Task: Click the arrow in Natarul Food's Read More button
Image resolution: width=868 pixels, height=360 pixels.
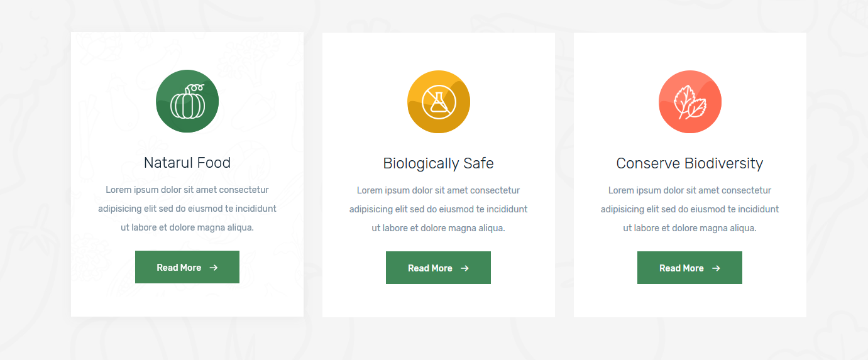Action: pyautogui.click(x=214, y=268)
